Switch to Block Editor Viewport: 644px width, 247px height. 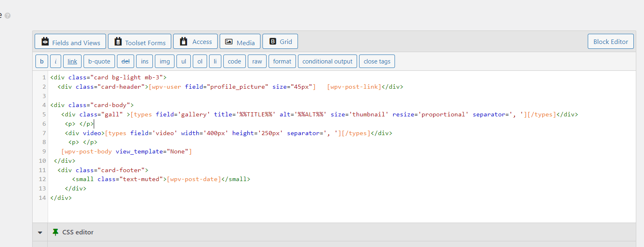[611, 42]
